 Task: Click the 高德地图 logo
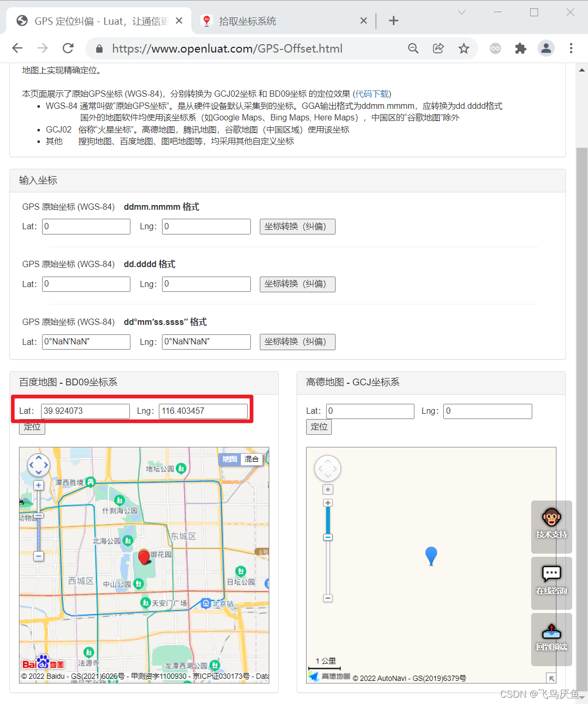point(329,677)
